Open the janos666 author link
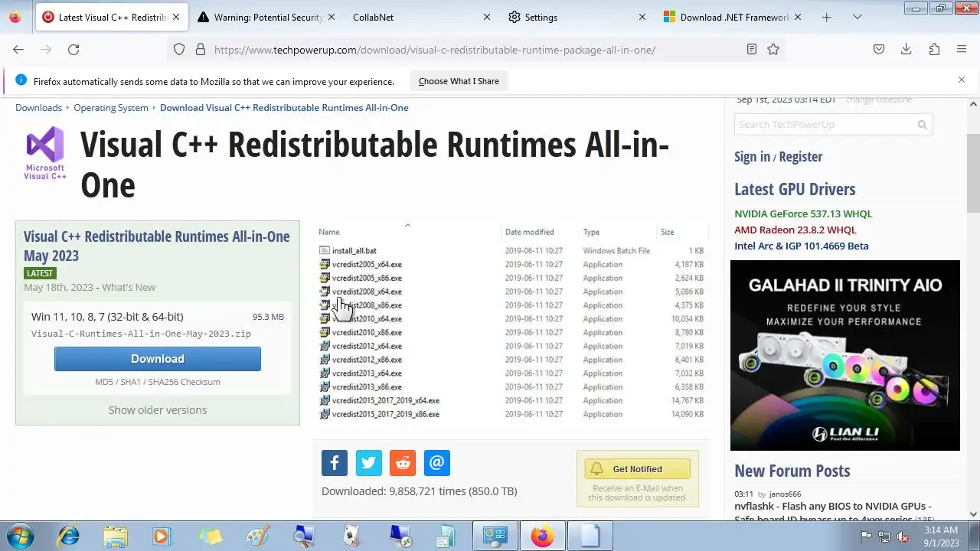Image resolution: width=980 pixels, height=551 pixels. pos(785,494)
